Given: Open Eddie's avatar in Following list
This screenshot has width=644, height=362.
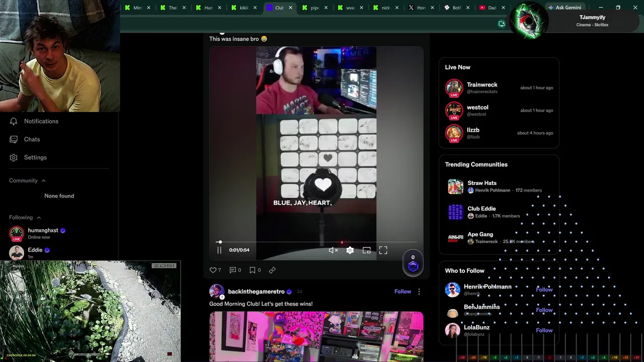Looking at the screenshot, I should (x=17, y=252).
